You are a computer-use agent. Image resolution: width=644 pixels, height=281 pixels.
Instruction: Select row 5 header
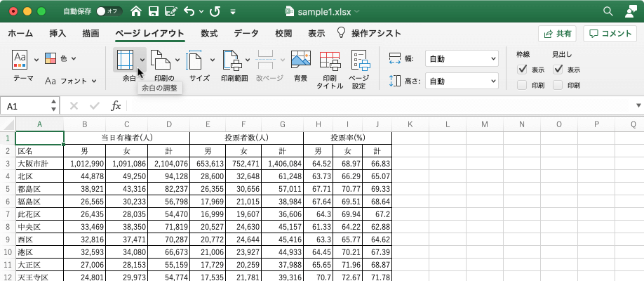(8, 189)
